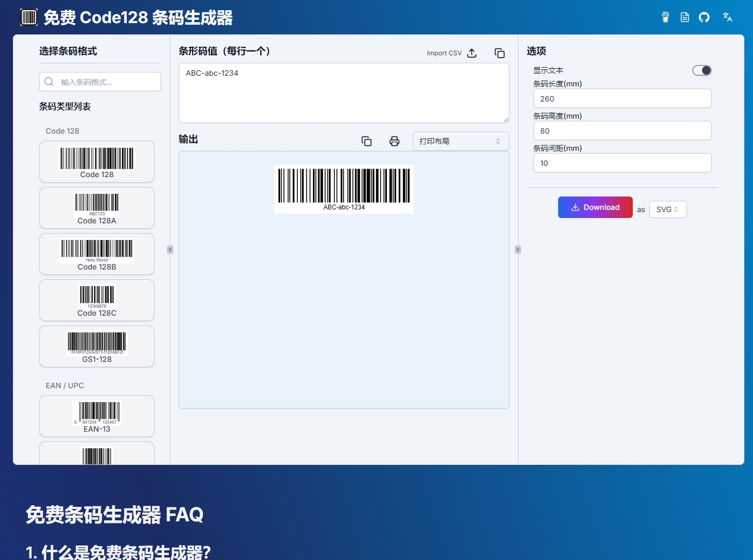Viewport: 753px width, 560px height.
Task: Open the document page icon in header
Action: (685, 17)
